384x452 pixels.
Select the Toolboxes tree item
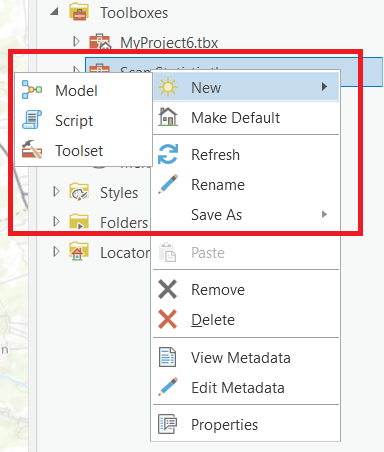coord(134,13)
